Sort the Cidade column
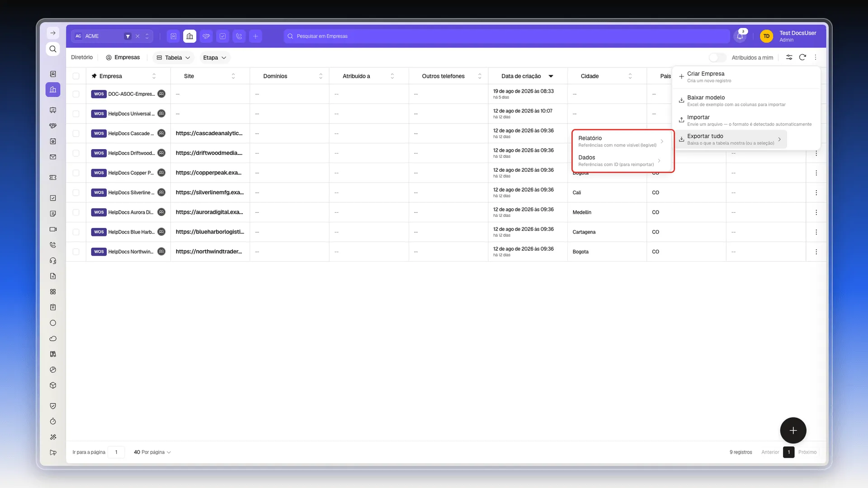Screen dimensions: 868x488 click(x=630, y=76)
